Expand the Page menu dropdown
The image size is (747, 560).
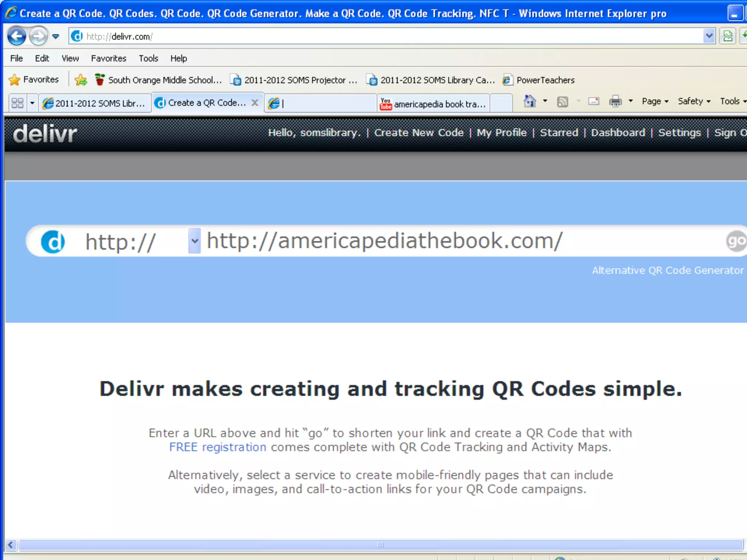[655, 101]
